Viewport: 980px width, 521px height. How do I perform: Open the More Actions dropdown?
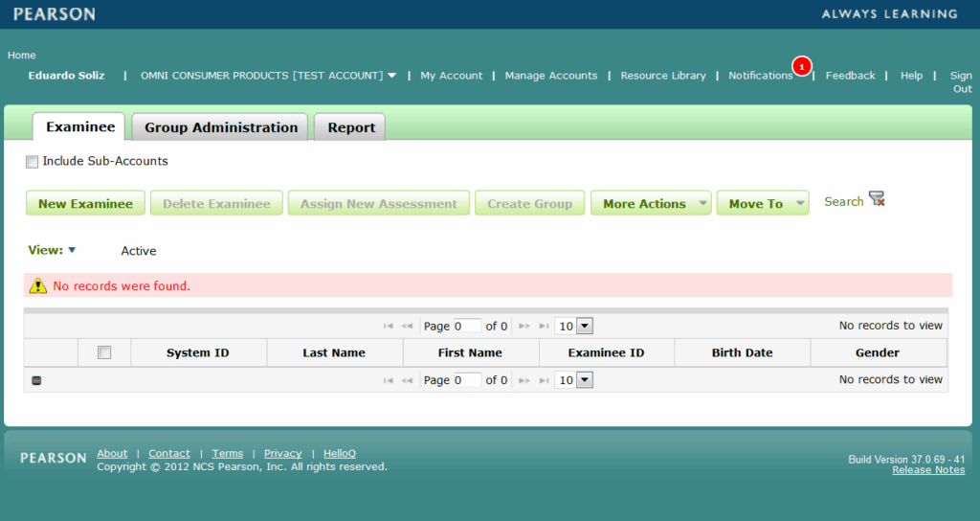point(651,203)
